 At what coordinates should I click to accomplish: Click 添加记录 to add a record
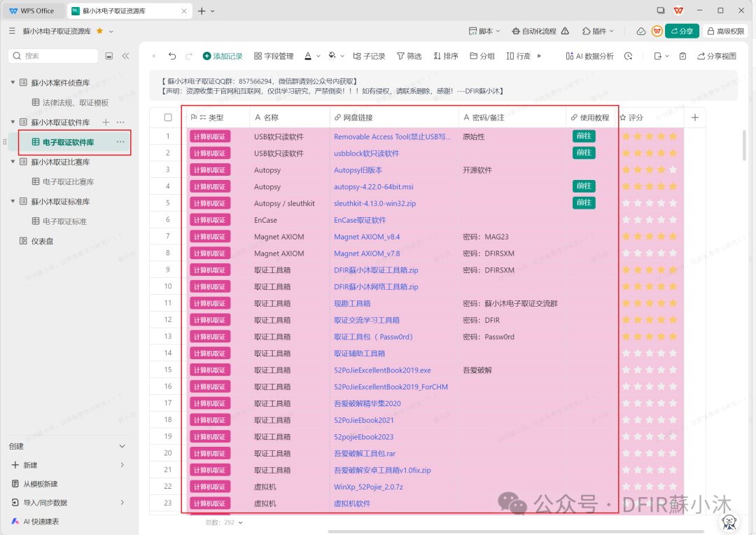tap(223, 56)
